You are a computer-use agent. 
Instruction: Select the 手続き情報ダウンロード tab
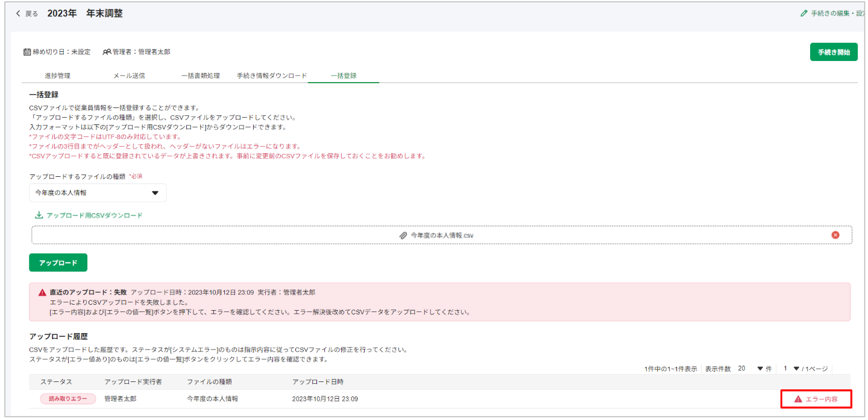(x=272, y=76)
